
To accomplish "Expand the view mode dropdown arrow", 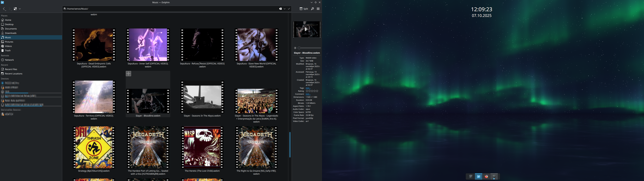I will coord(20,9).
